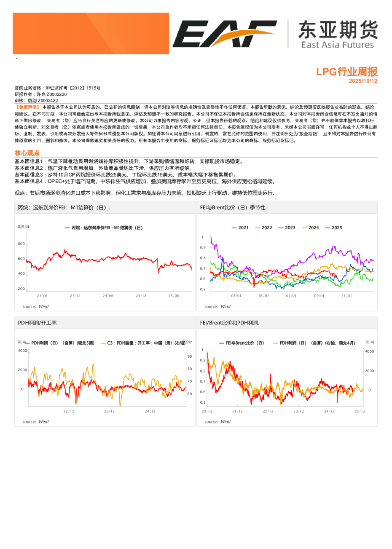Click the 东亚期货 East Asia Futures wordmark
392x549 pixels.
(337, 35)
